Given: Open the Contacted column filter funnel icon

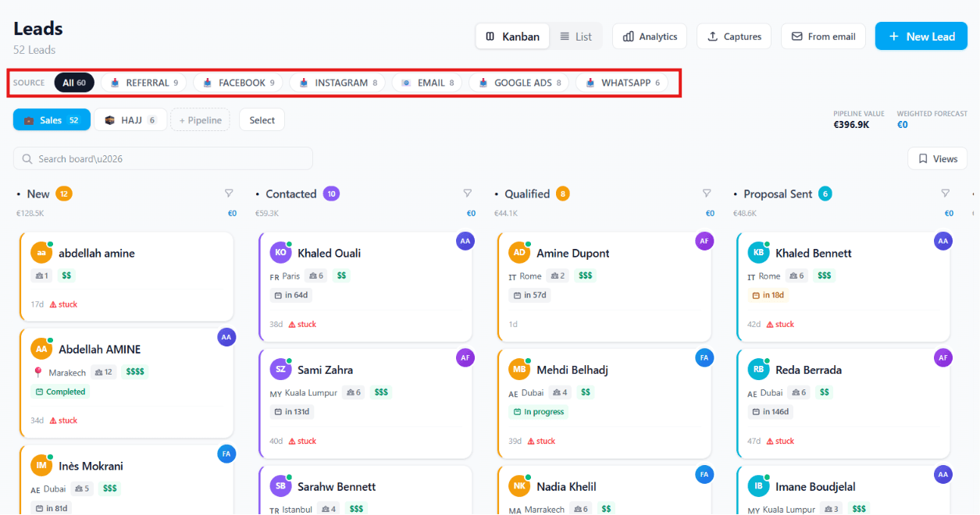Looking at the screenshot, I should point(468,194).
